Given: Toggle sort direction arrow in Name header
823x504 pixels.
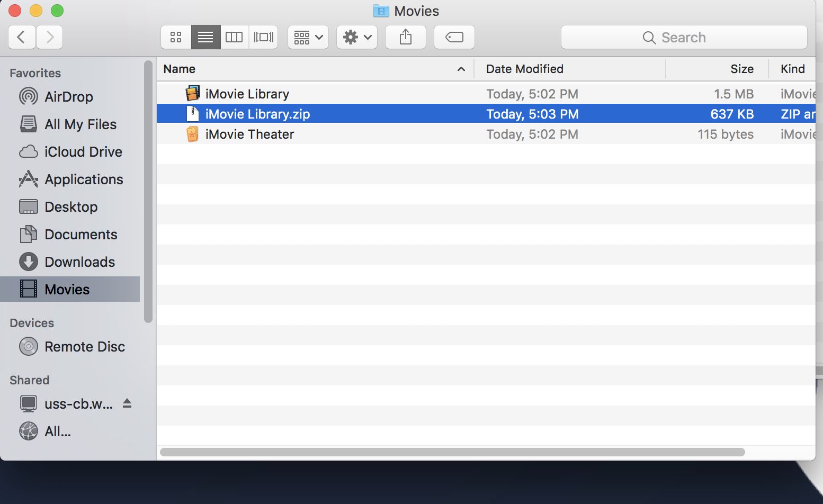Looking at the screenshot, I should click(x=461, y=69).
